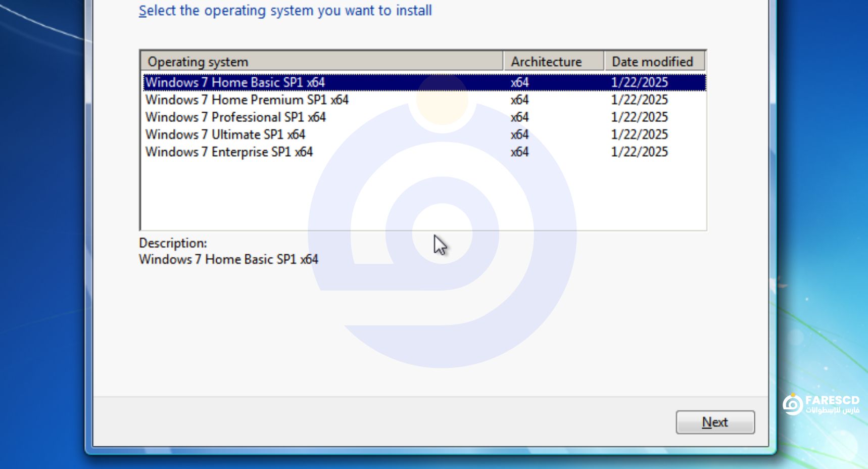Sort by Operating system column header
The image size is (868, 469).
pos(321,62)
